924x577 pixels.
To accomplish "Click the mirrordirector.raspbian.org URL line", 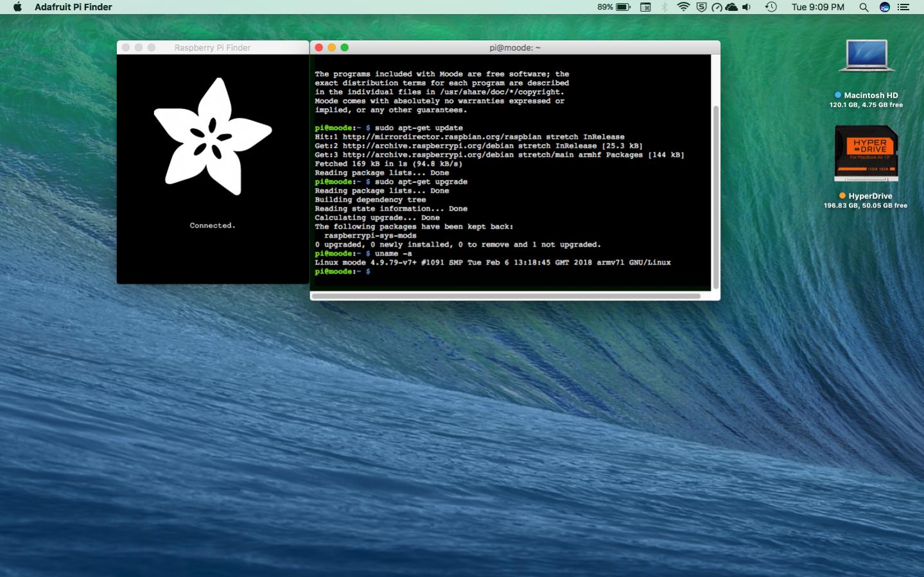I will [469, 137].
